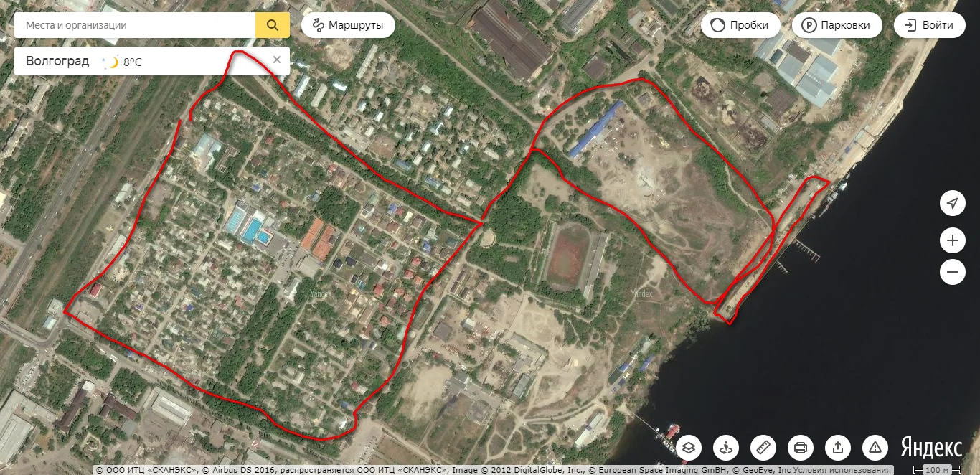
Task: Enable street panoramas with the person icon
Action: pos(726,448)
